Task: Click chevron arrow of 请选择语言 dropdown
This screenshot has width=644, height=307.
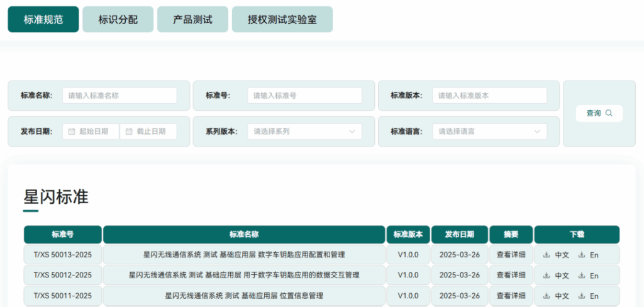Action: point(537,131)
